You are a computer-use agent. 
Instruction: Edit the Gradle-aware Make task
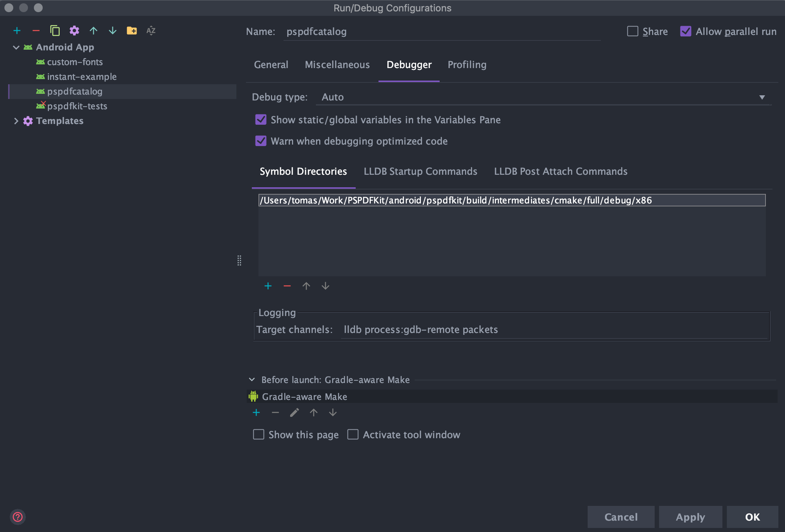point(294,412)
